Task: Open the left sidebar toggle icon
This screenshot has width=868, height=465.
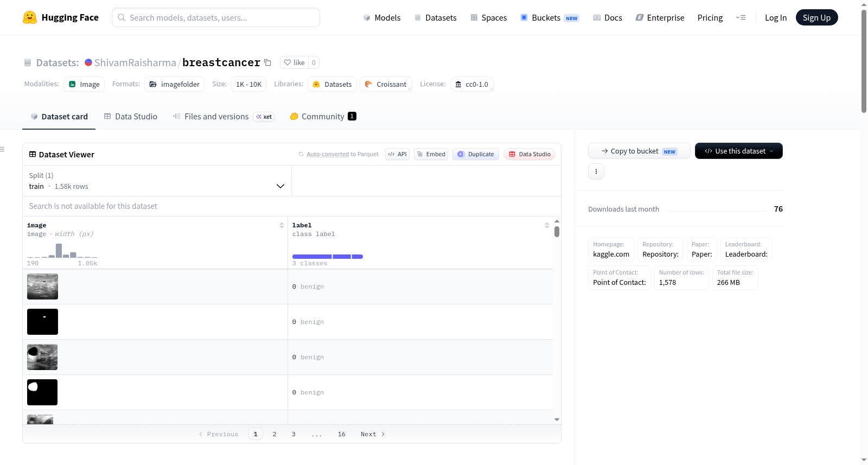Action: 3,149
